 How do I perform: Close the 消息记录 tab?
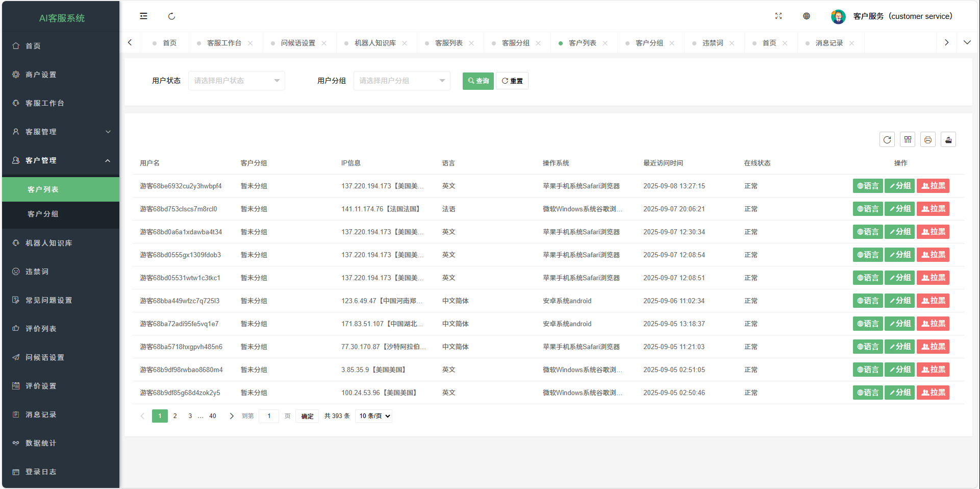click(x=851, y=43)
